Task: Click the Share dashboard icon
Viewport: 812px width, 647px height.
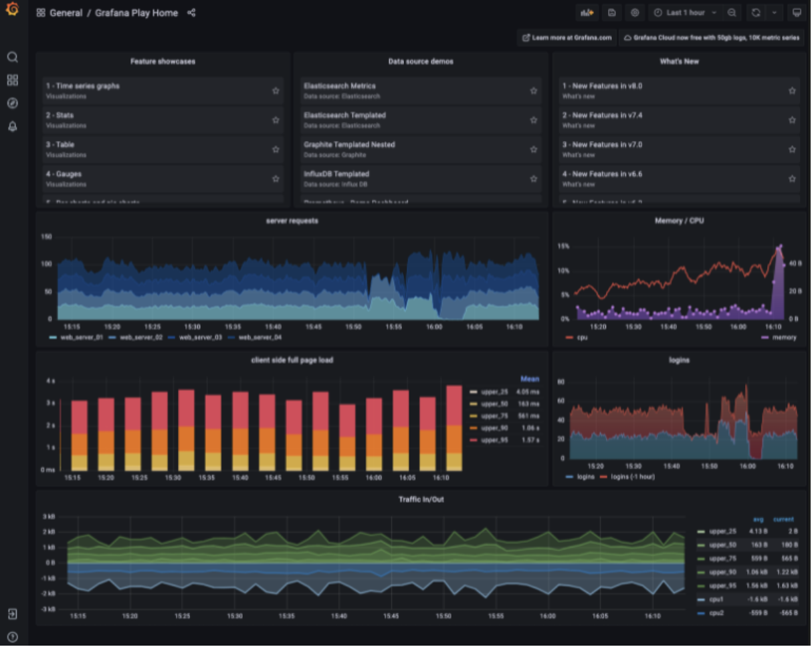Action: click(x=191, y=13)
